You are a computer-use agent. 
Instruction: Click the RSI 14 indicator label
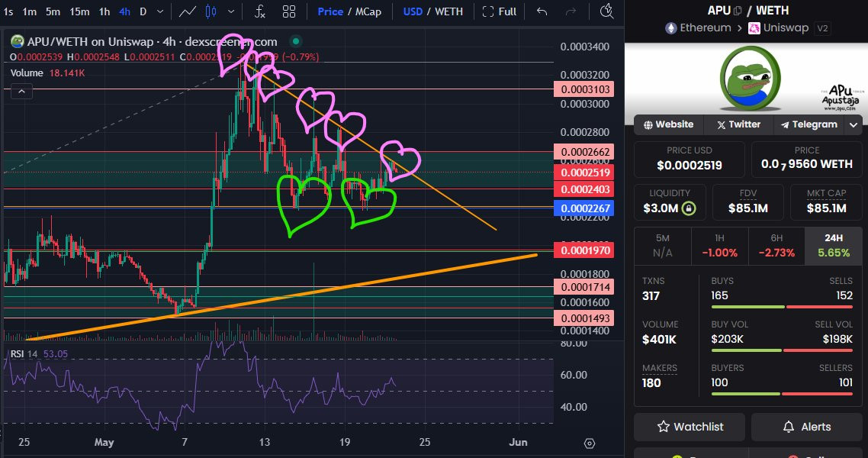[39, 354]
